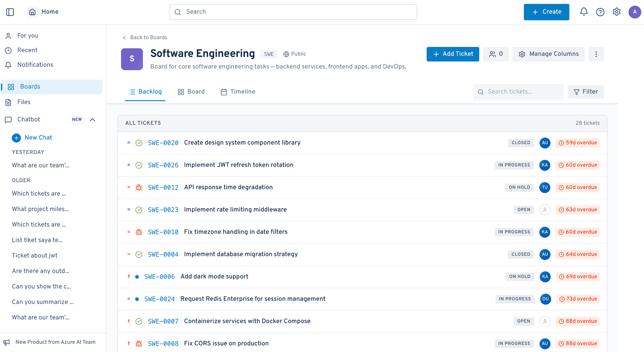The height and width of the screenshot is (352, 644).
Task: Click the Create button
Action: tap(546, 12)
